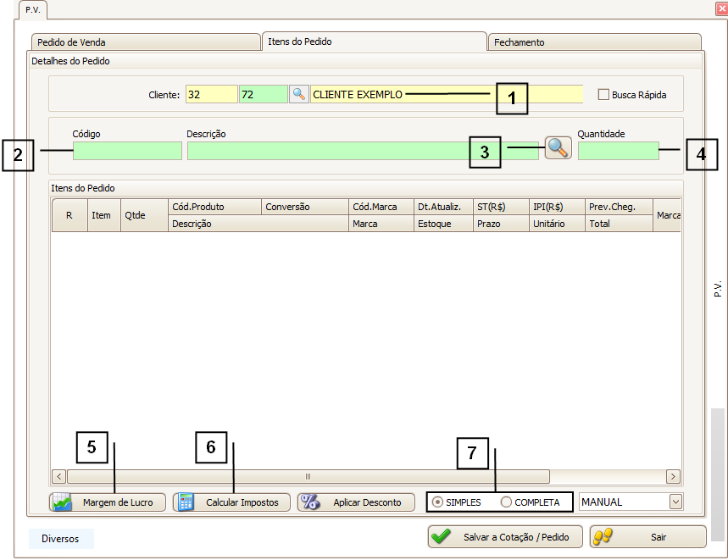Switch to Pedido de Venda tab
This screenshot has height=560, width=728.
144,42
